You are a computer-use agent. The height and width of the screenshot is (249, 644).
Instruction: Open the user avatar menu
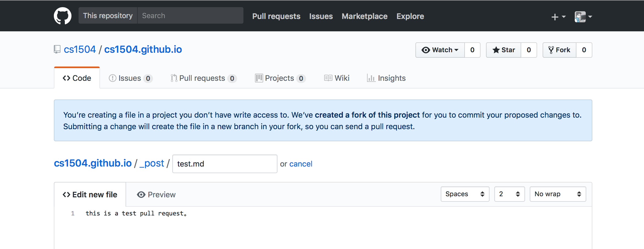tap(583, 17)
